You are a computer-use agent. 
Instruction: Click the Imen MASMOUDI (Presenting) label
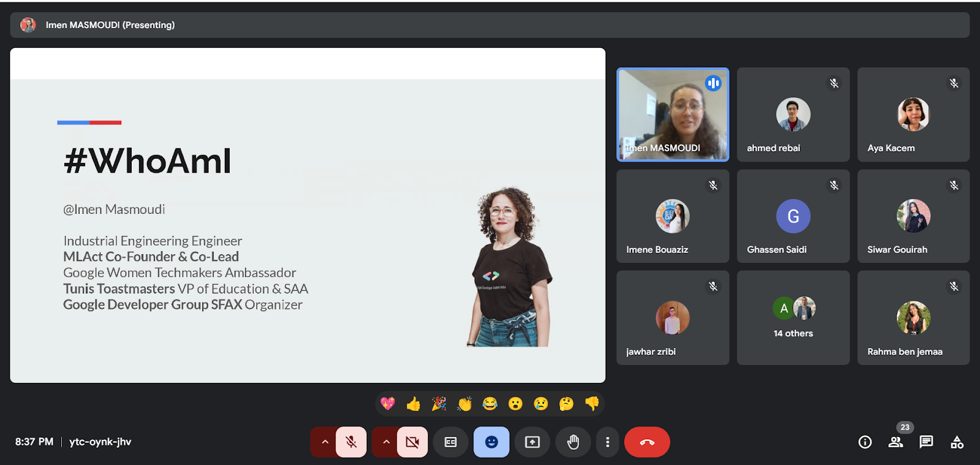coord(110,25)
